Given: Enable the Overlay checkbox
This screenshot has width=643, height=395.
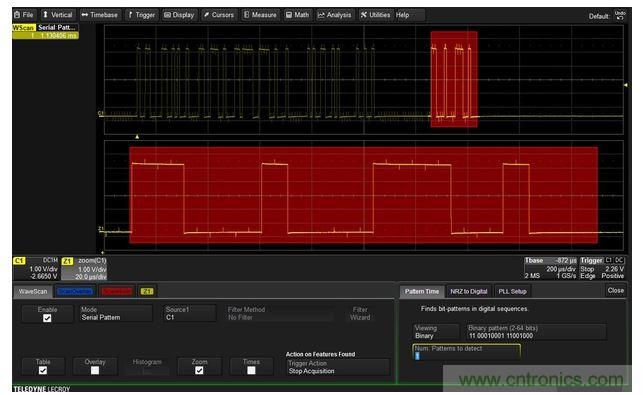Looking at the screenshot, I should (x=95, y=370).
